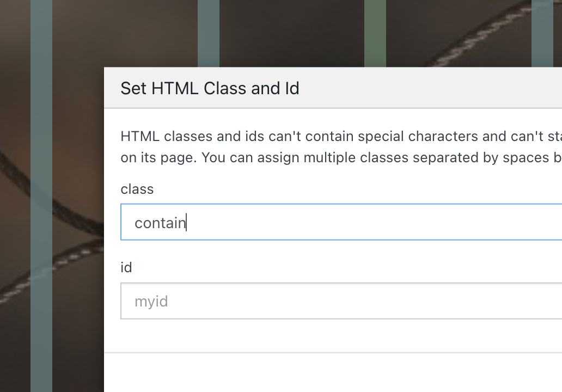Select the green column stripe above dialog
Viewport: 562px width, 392px height.
point(375,33)
